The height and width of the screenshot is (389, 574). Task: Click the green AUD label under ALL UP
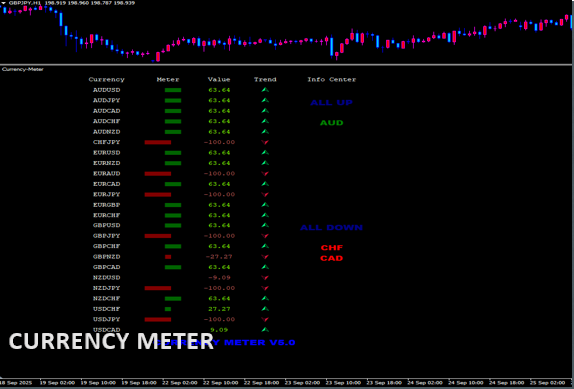click(332, 123)
